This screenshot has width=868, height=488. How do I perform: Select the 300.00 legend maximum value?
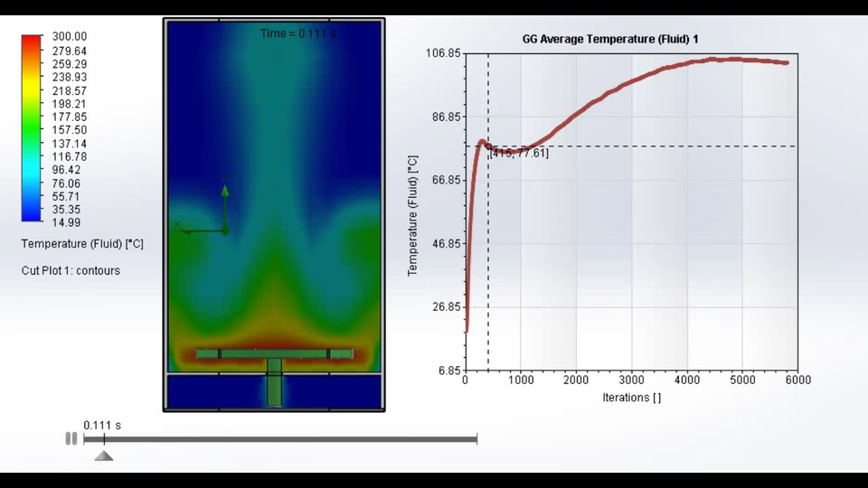tap(69, 37)
